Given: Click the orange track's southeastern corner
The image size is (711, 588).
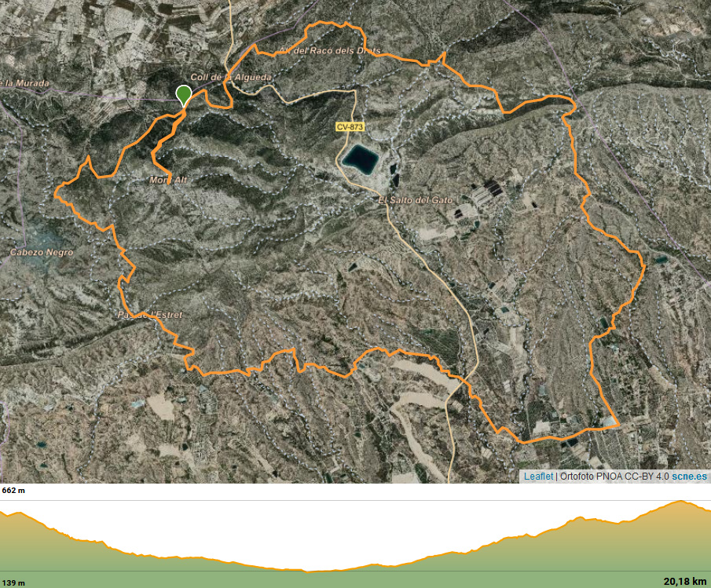Looking at the screenshot, I should click(x=618, y=425).
